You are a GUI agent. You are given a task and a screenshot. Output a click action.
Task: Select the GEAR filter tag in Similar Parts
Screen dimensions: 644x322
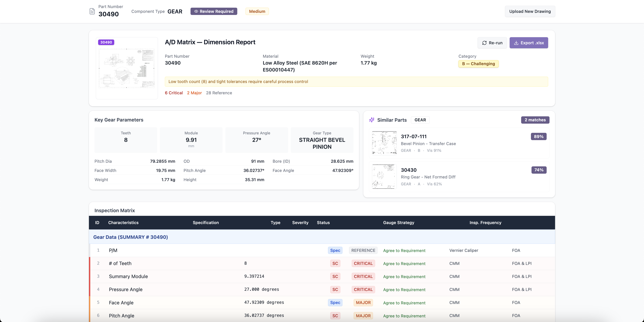pyautogui.click(x=420, y=120)
